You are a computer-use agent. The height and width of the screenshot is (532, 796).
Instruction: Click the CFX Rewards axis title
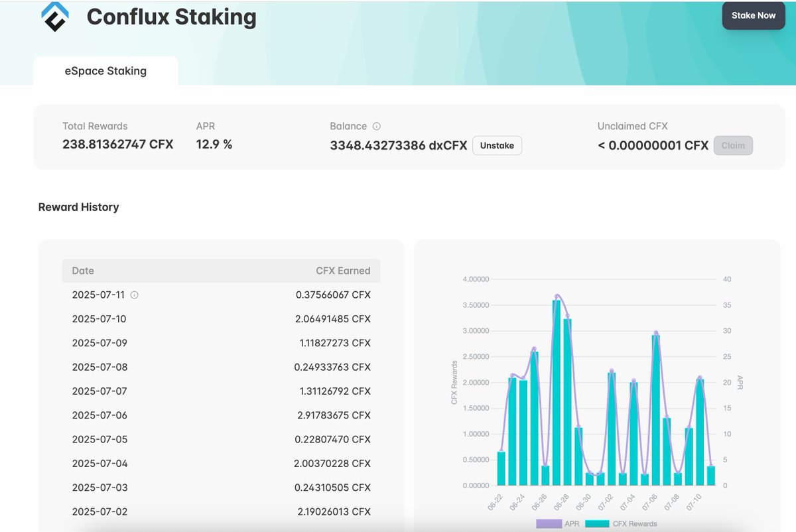(x=454, y=383)
